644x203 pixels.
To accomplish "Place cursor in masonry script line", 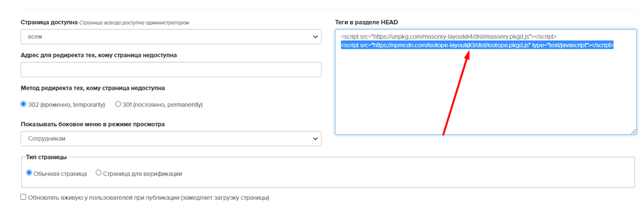I will coord(448,37).
